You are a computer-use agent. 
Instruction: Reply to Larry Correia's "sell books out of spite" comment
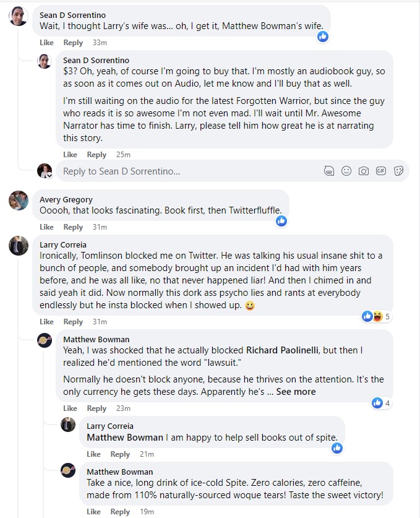tap(120, 454)
